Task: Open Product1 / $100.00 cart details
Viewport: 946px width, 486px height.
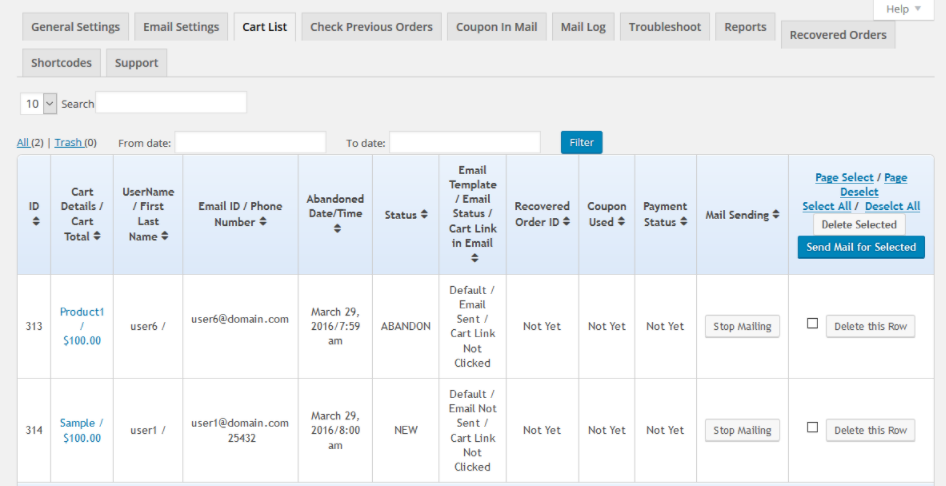Action: [82, 326]
